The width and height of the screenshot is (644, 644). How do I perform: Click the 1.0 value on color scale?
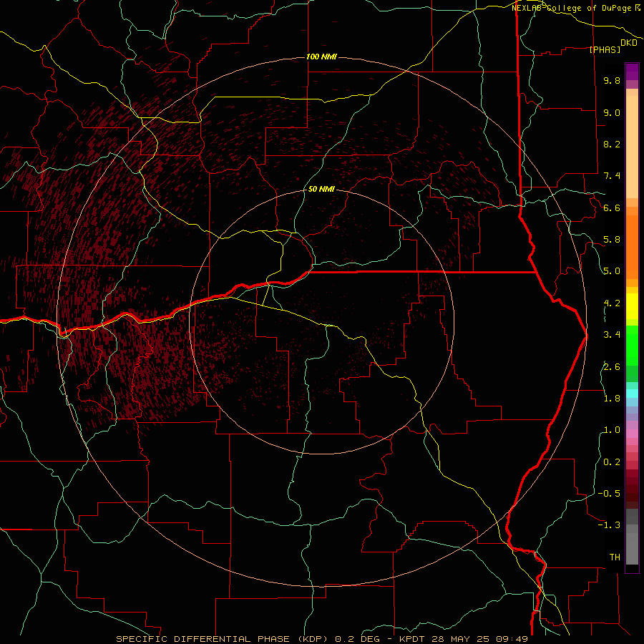tap(612, 430)
